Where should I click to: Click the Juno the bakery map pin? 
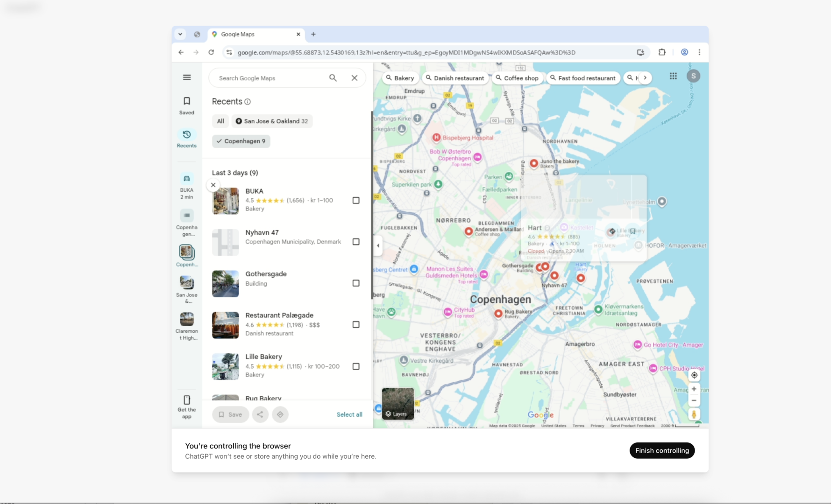pos(533,163)
